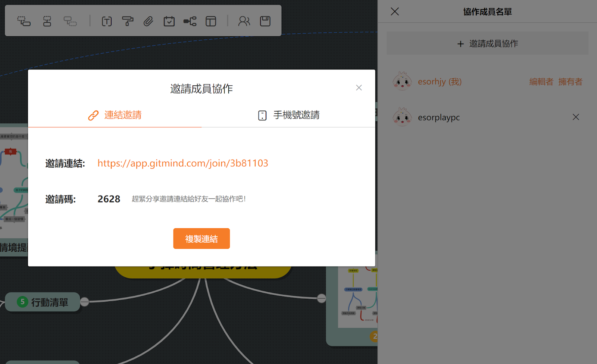Image resolution: width=597 pixels, height=364 pixels.
Task: Activate the format painter roller icon
Action: 128,21
